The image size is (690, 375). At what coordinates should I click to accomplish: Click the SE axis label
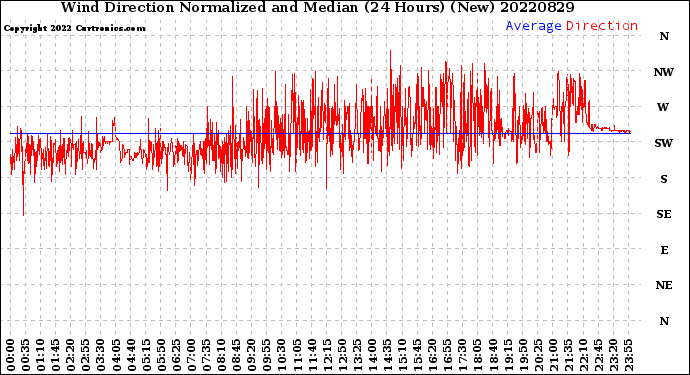point(664,214)
